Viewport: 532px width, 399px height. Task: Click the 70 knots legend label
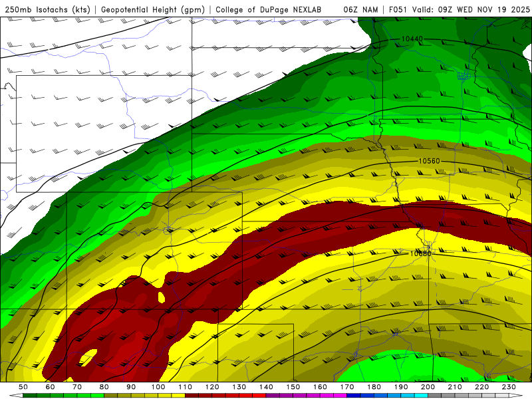(x=77, y=387)
